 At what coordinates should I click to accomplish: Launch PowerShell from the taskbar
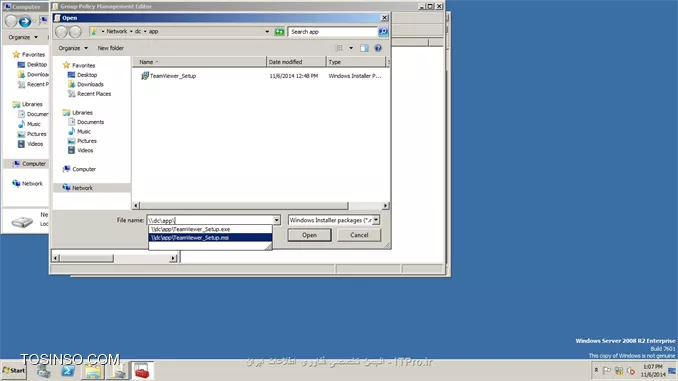(x=68, y=371)
